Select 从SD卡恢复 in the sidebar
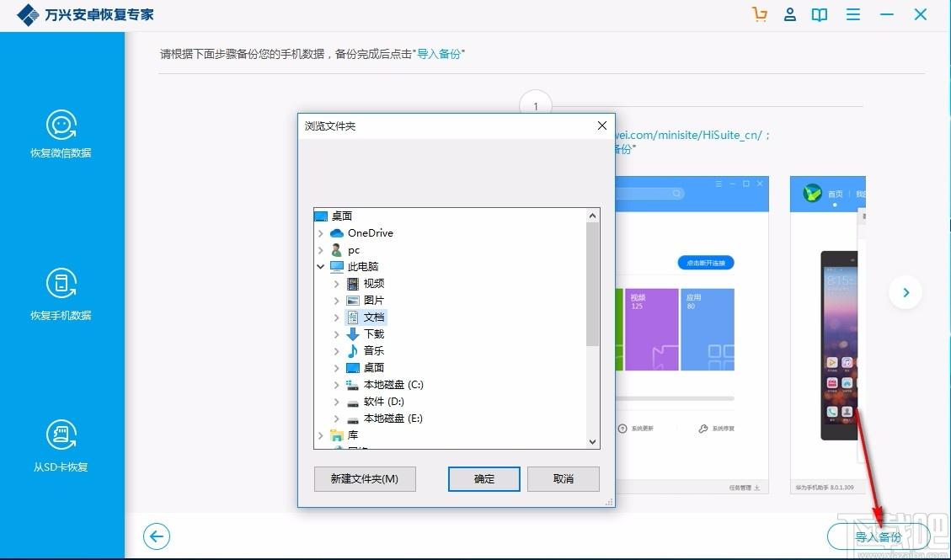The height and width of the screenshot is (560, 951). [61, 448]
